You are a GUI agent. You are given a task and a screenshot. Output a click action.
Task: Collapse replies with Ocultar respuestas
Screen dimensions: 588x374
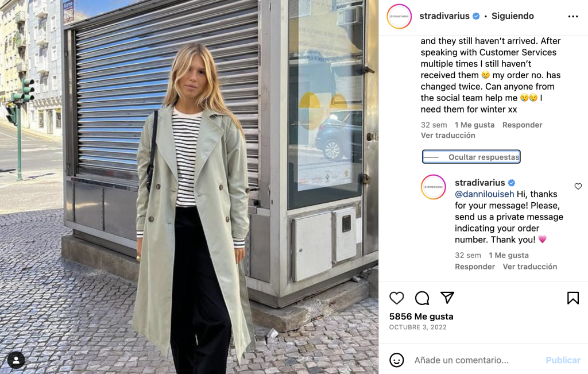(x=471, y=157)
